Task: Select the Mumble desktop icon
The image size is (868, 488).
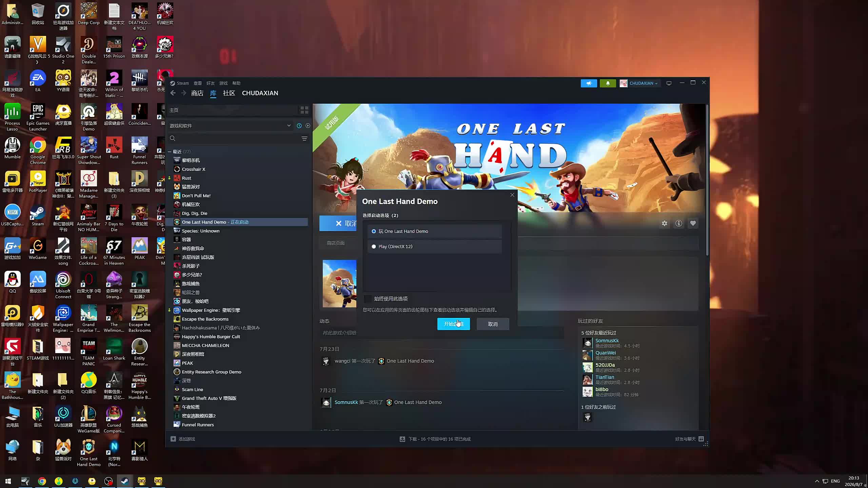Action: [x=13, y=148]
